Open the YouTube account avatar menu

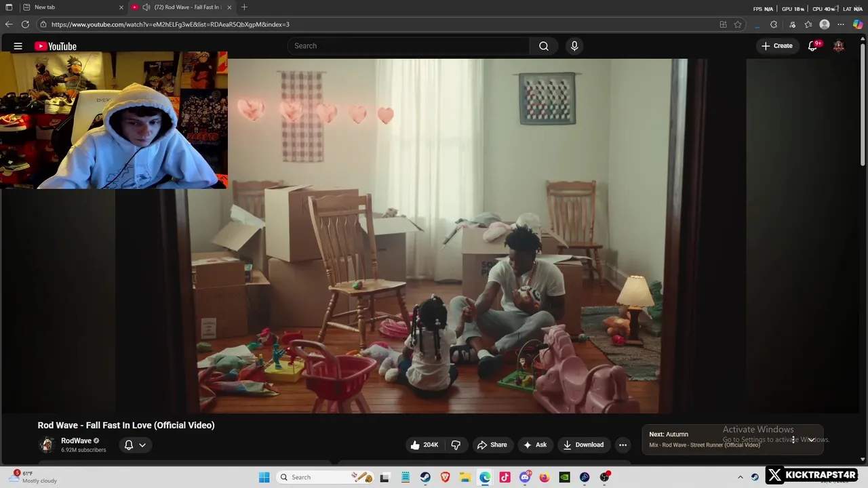(x=839, y=45)
